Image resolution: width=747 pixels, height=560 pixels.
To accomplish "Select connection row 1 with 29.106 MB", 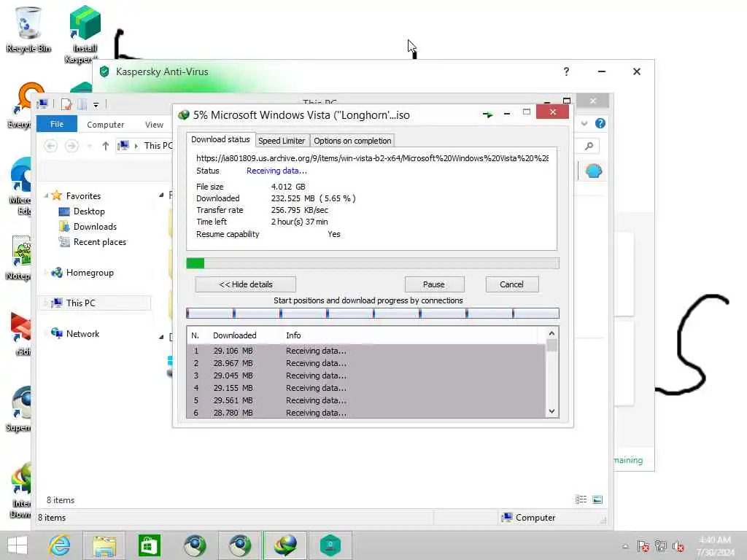I will (x=366, y=351).
